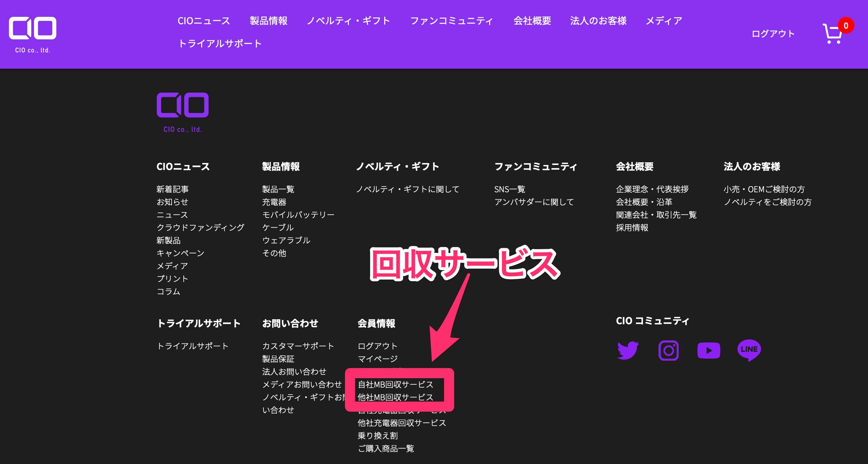Viewport: 868px width, 464px height.
Task: Open the Twitter icon in CIO コミュニティ
Action: [627, 351]
